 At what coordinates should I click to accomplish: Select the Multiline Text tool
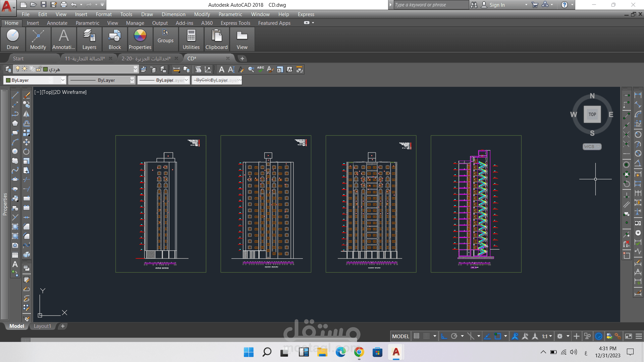click(15, 264)
